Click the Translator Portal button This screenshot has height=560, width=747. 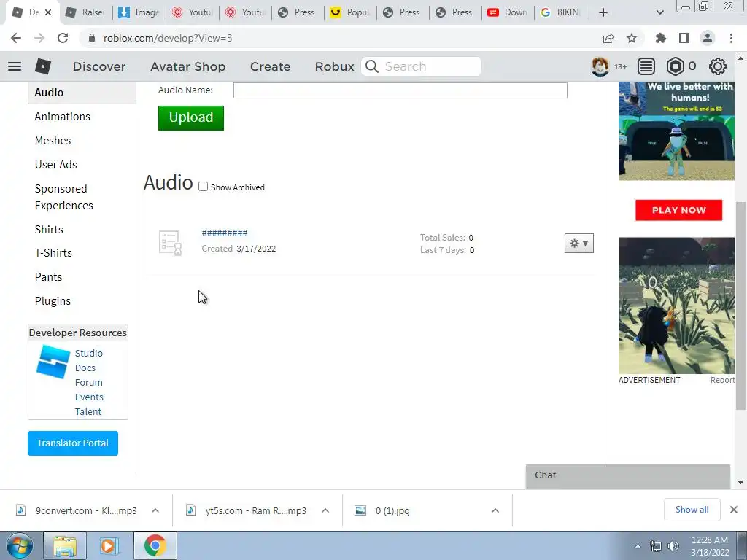73,443
